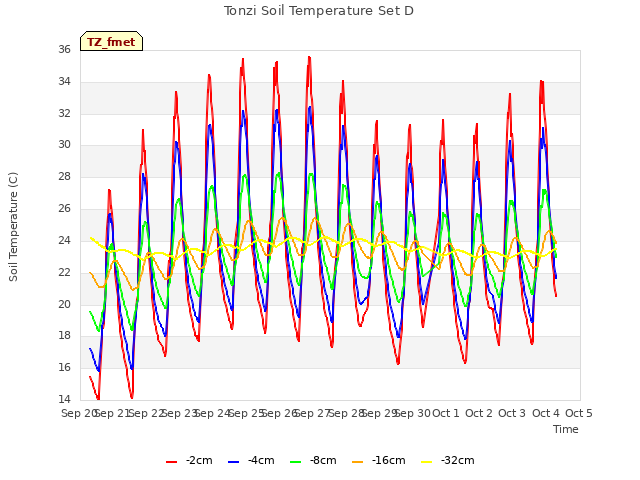The image size is (640, 480).
Task: Select the -2cm legend label
Action: 199,460
